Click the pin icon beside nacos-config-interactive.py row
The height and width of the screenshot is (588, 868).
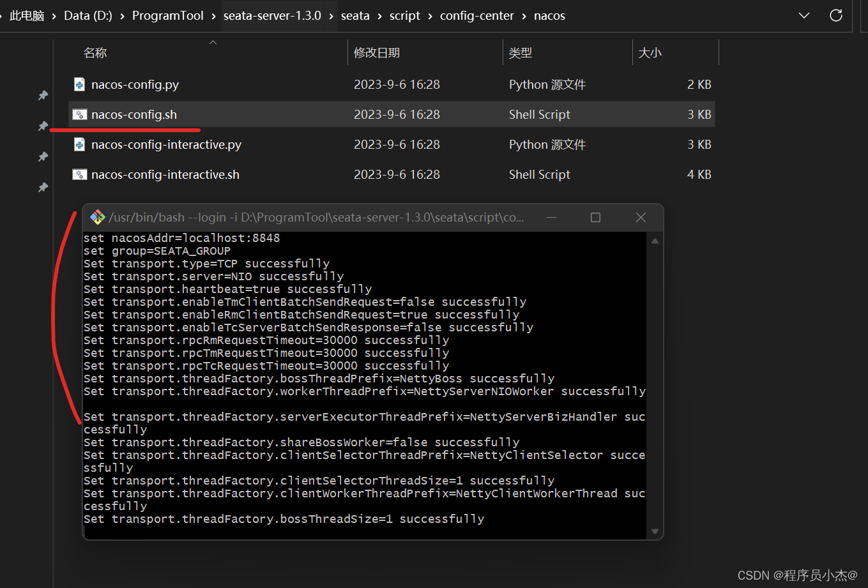[x=43, y=156]
